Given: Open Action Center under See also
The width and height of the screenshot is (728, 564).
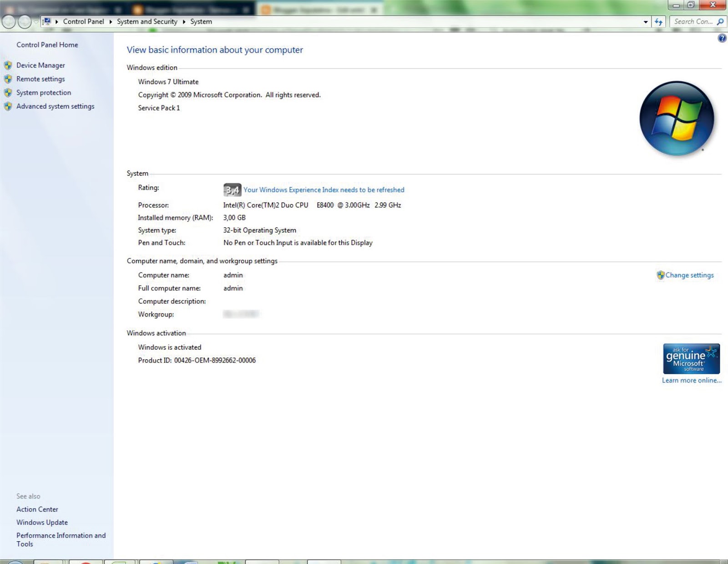Looking at the screenshot, I should [x=37, y=509].
